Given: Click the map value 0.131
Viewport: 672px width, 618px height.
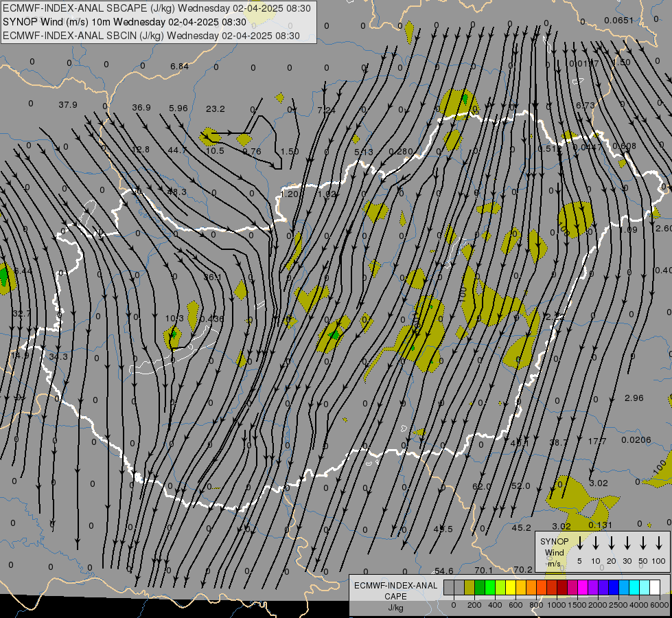Looking at the screenshot, I should click(600, 525).
